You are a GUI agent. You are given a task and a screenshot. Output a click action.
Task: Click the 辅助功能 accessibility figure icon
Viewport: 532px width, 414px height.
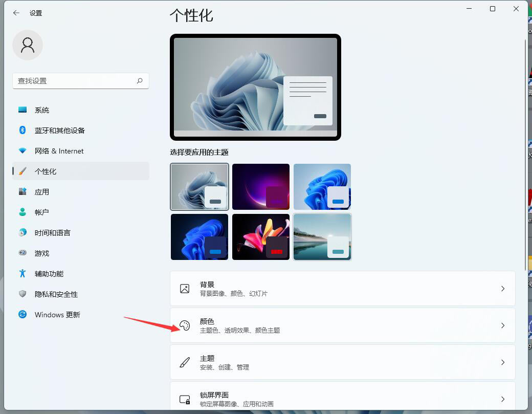[x=21, y=273]
